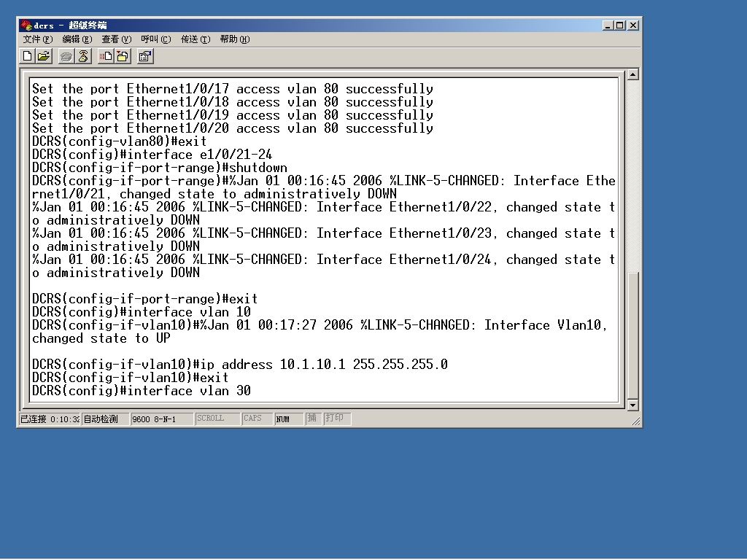
Task: Click the 'DCRS(config-if-port-range)#exit' line
Action: (x=145, y=299)
